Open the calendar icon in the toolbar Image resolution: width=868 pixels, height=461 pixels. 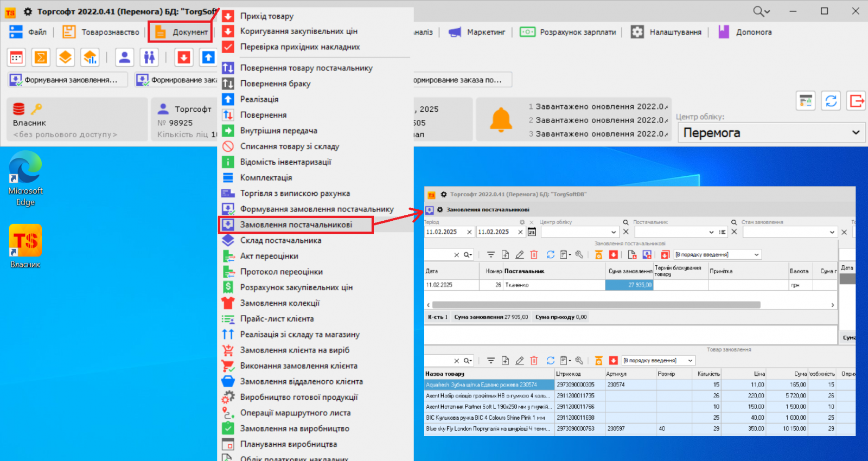tap(16, 57)
